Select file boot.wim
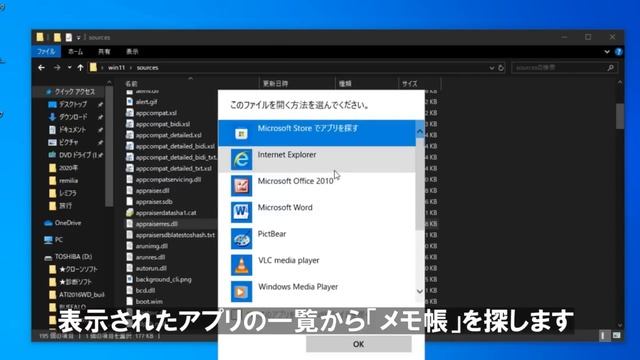This screenshot has width=640, height=360. pyautogui.click(x=149, y=302)
